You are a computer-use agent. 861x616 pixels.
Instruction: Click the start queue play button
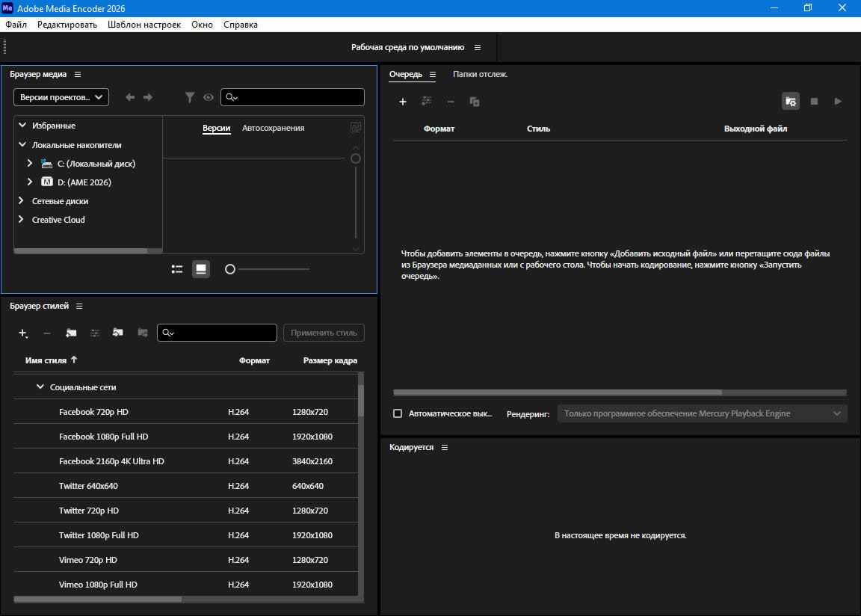pyautogui.click(x=838, y=101)
